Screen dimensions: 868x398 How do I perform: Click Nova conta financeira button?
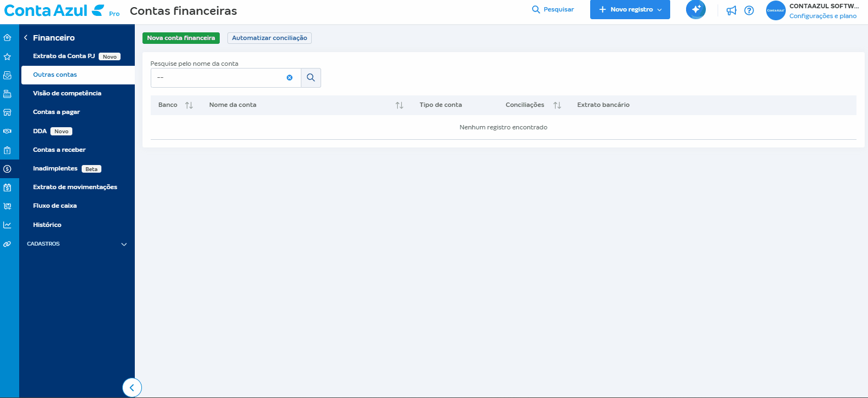point(181,38)
